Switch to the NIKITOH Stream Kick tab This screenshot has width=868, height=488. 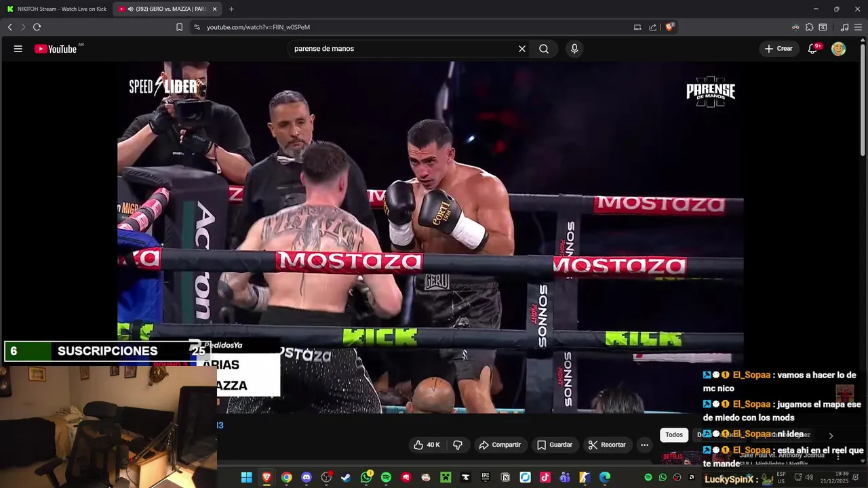(x=56, y=9)
